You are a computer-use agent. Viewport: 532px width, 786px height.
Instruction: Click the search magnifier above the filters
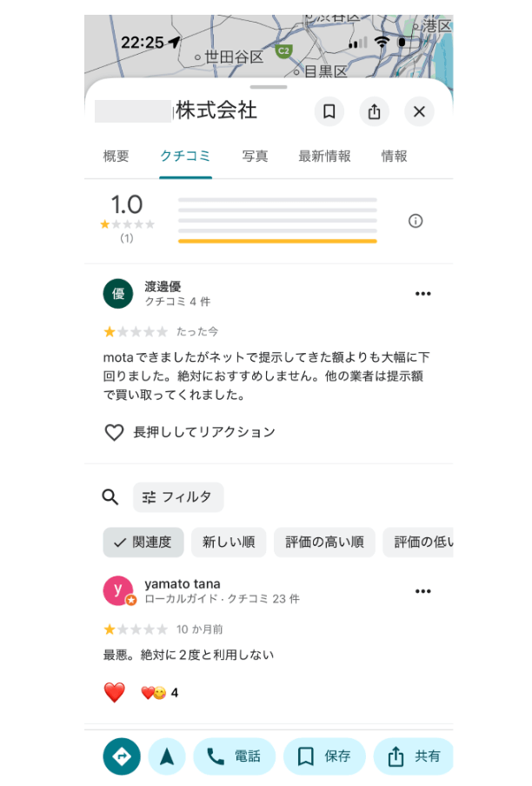pos(110,496)
